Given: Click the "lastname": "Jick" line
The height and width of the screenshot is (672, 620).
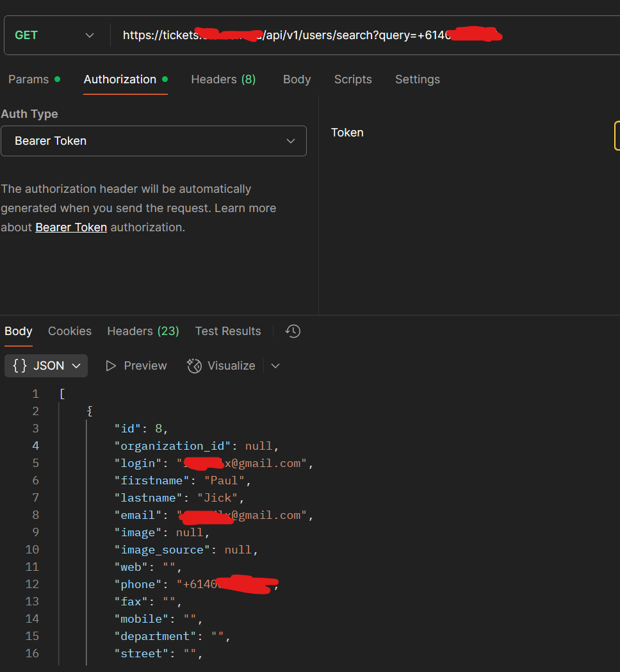Looking at the screenshot, I should [179, 498].
